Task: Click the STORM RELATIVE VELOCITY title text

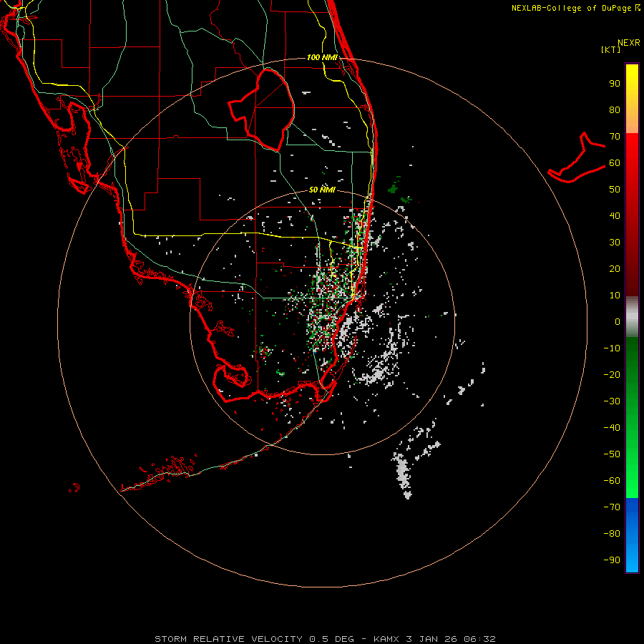Action: pos(228,639)
